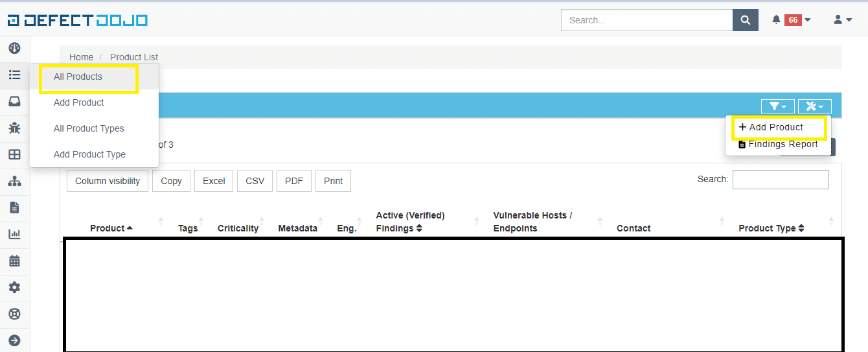Open the dashboard icon in sidebar
Viewport: 868px width, 352px height.
pos(14,48)
